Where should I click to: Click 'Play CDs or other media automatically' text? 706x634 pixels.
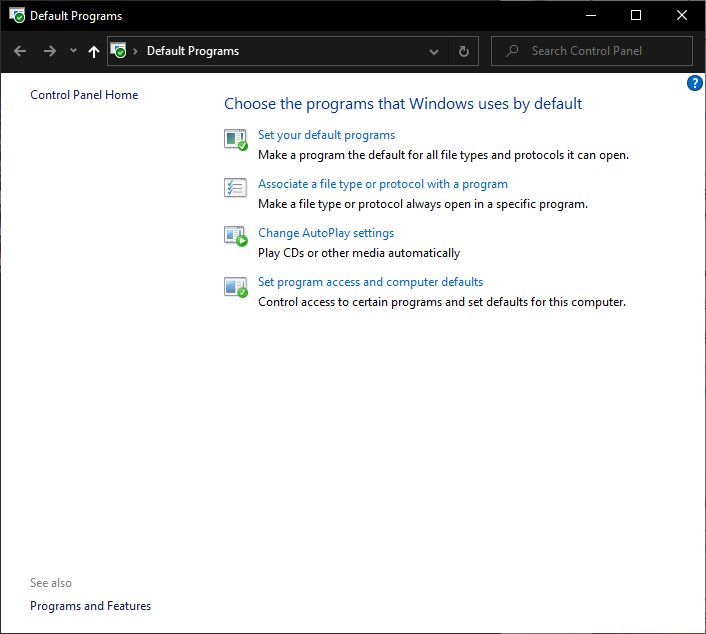tap(359, 253)
